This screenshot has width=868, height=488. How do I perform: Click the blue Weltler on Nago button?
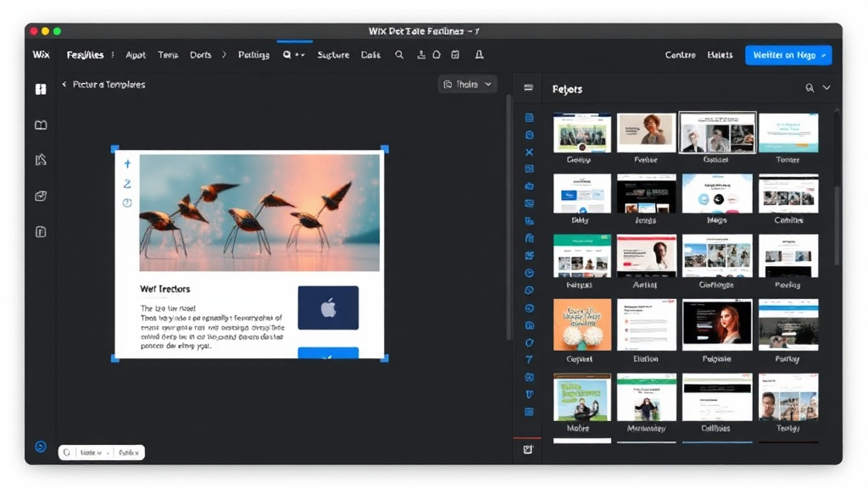pos(788,55)
